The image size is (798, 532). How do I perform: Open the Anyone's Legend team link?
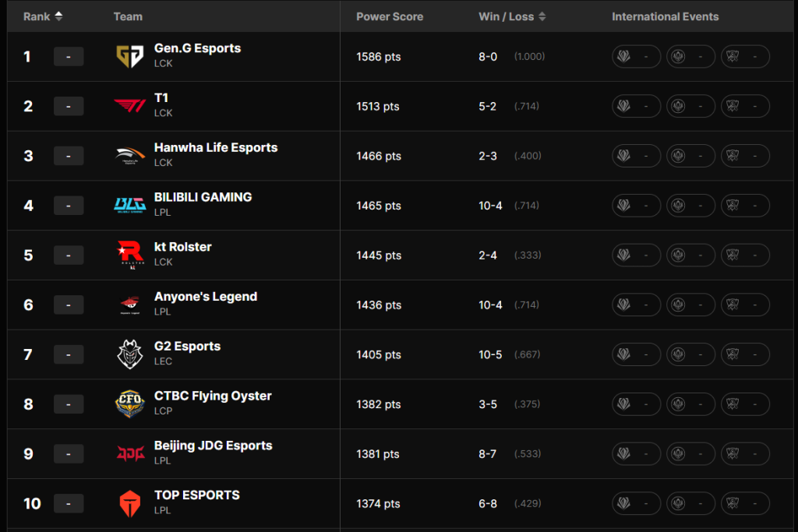(206, 297)
